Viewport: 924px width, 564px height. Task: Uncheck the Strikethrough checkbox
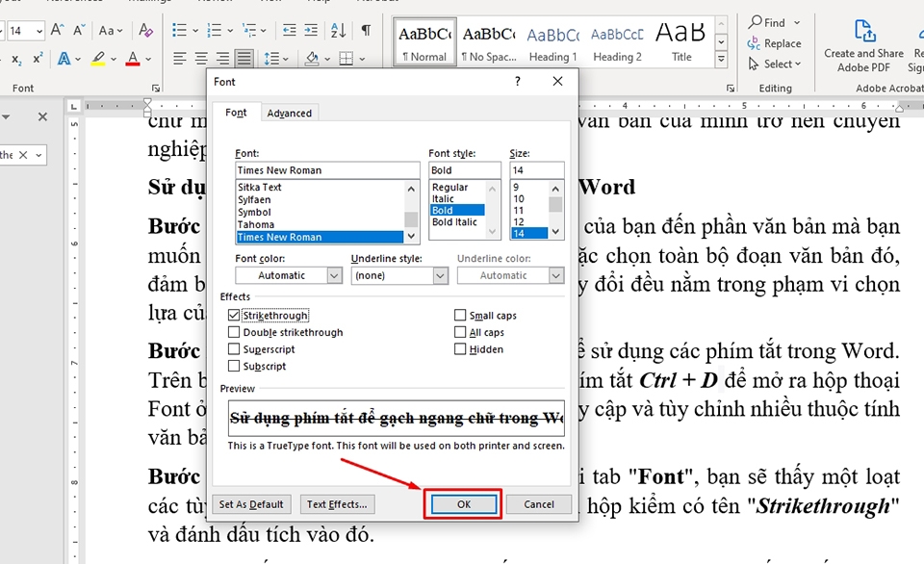coord(234,316)
